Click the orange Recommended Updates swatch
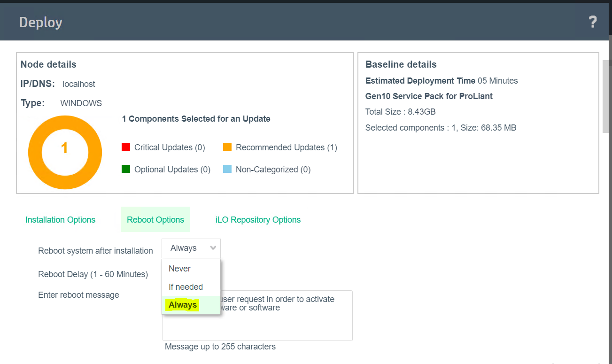The height and width of the screenshot is (364, 612). [227, 147]
